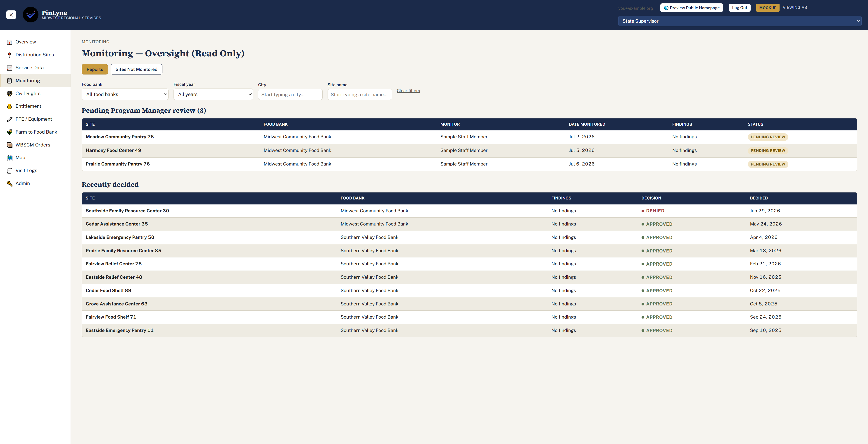Click Fairview Food Shelf 71 row
Screen dimensions: 868x444
point(469,317)
